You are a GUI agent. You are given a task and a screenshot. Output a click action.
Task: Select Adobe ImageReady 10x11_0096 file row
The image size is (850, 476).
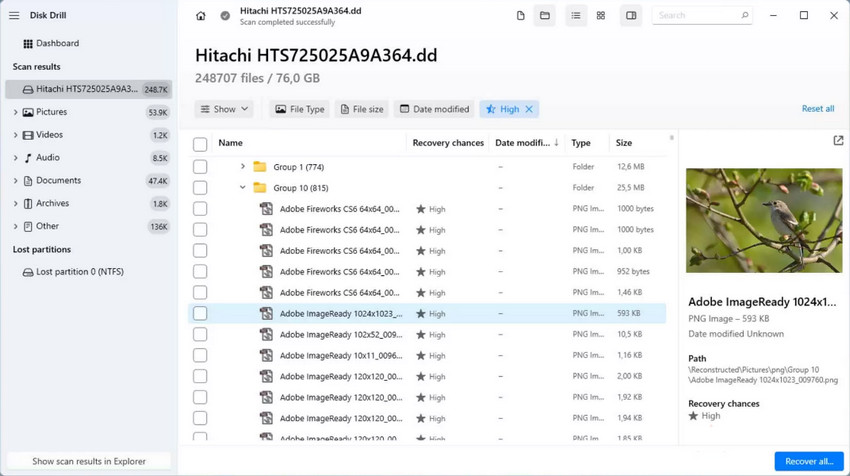427,355
